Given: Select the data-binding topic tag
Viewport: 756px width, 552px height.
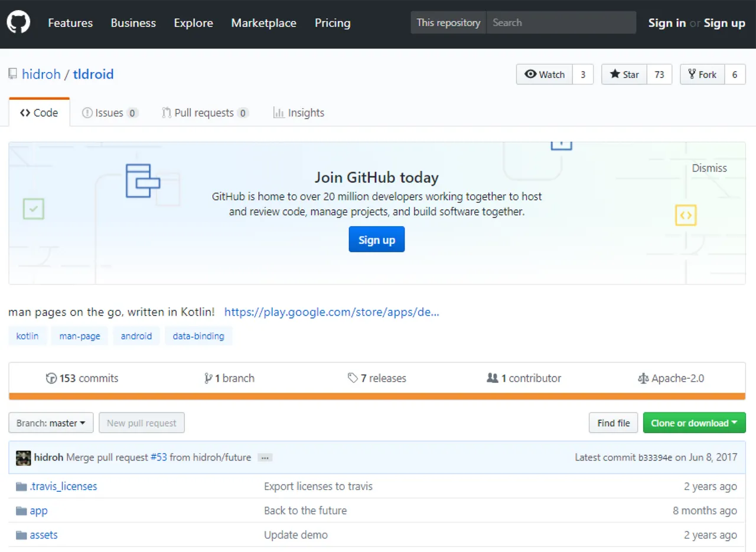Looking at the screenshot, I should (198, 336).
